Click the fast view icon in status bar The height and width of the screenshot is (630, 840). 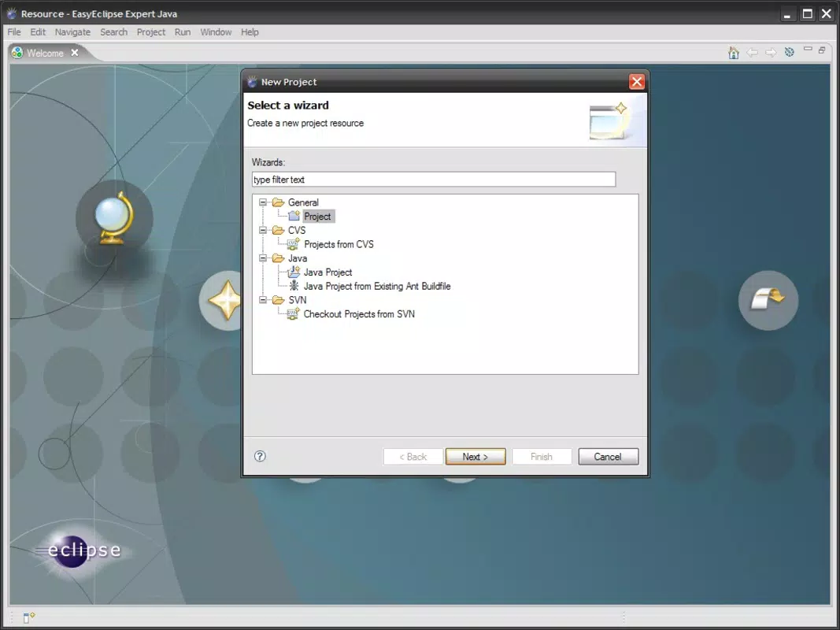pyautogui.click(x=29, y=617)
